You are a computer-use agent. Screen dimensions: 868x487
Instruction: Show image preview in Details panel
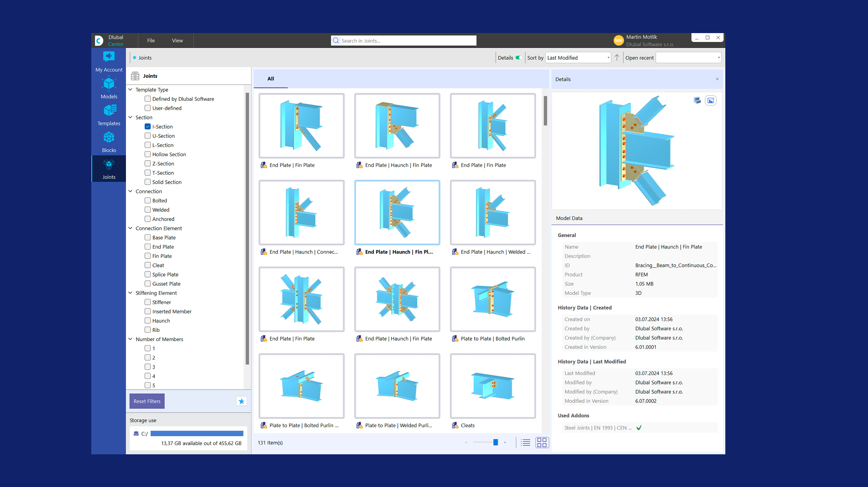[x=711, y=100]
